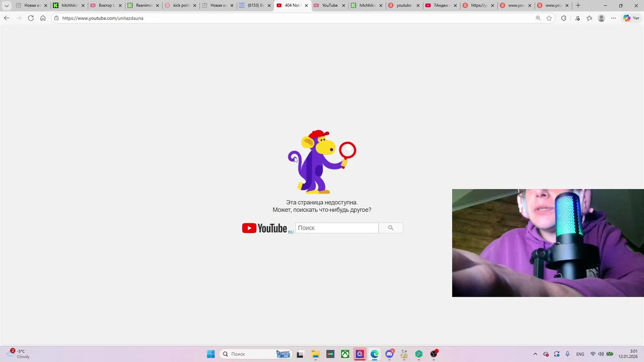Screen dimensions: 644x362
Task: Open OBS Studio taskbar icon
Action: click(x=434, y=354)
